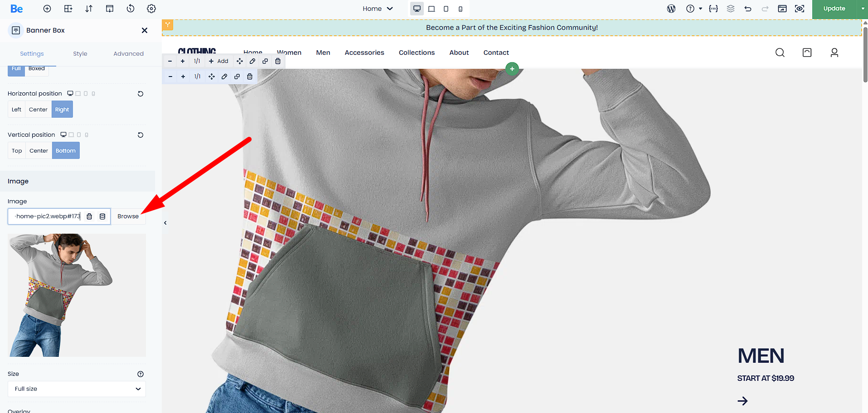The height and width of the screenshot is (413, 868).
Task: Choose Center for vertical position
Action: [x=39, y=151]
